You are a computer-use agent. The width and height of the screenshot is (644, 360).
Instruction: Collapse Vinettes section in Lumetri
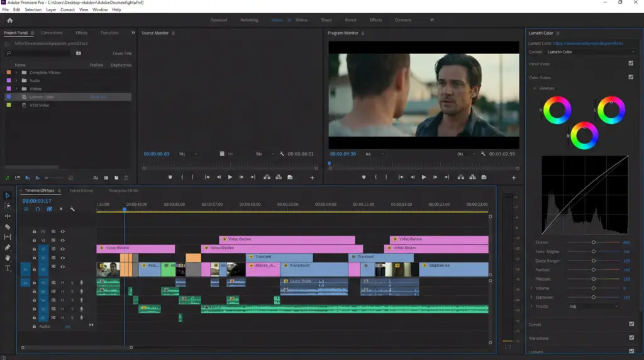[535, 88]
